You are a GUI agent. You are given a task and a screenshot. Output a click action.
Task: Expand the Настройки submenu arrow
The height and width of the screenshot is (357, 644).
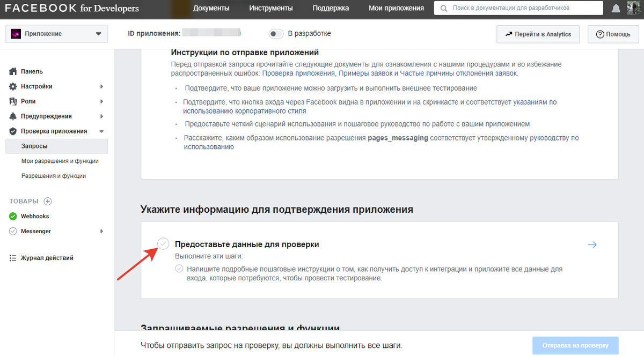[101, 86]
